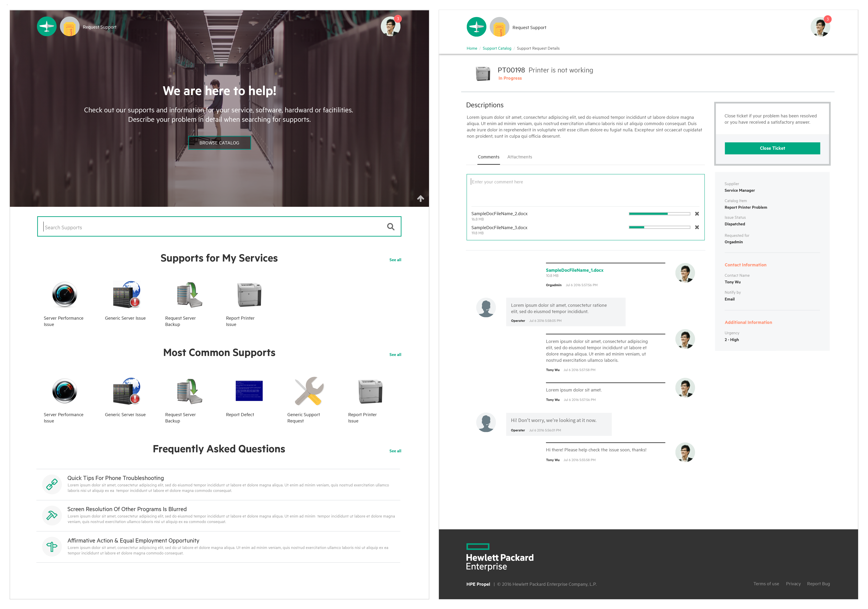The image size is (868, 609).
Task: See all Frequently Asked Questions
Action: 395,451
